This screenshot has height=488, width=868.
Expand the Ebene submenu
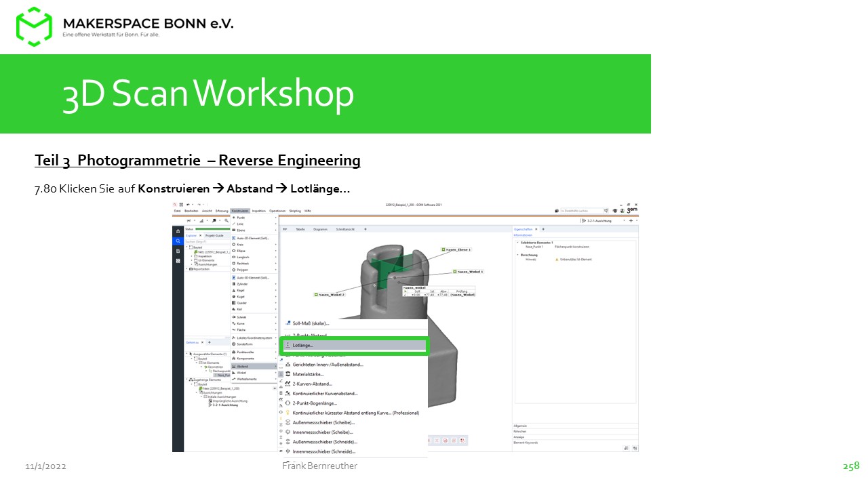point(254,230)
